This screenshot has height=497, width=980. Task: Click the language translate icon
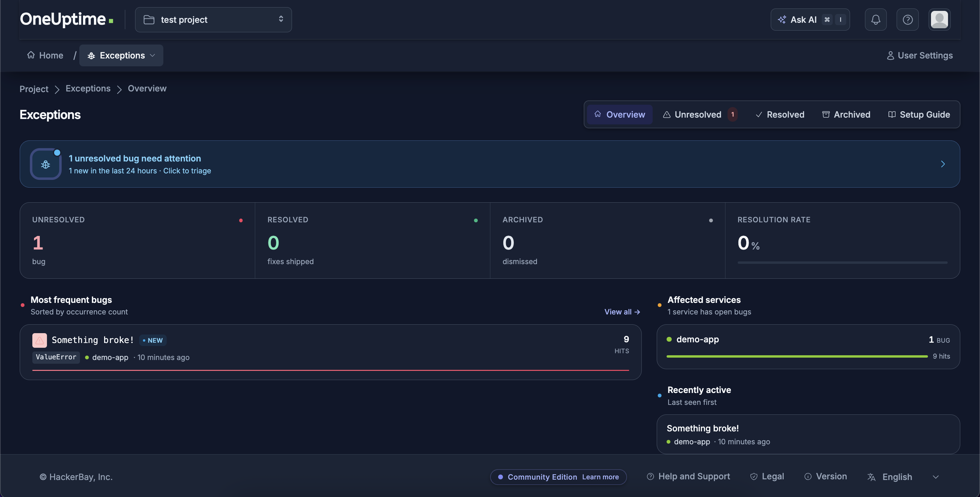pyautogui.click(x=871, y=477)
